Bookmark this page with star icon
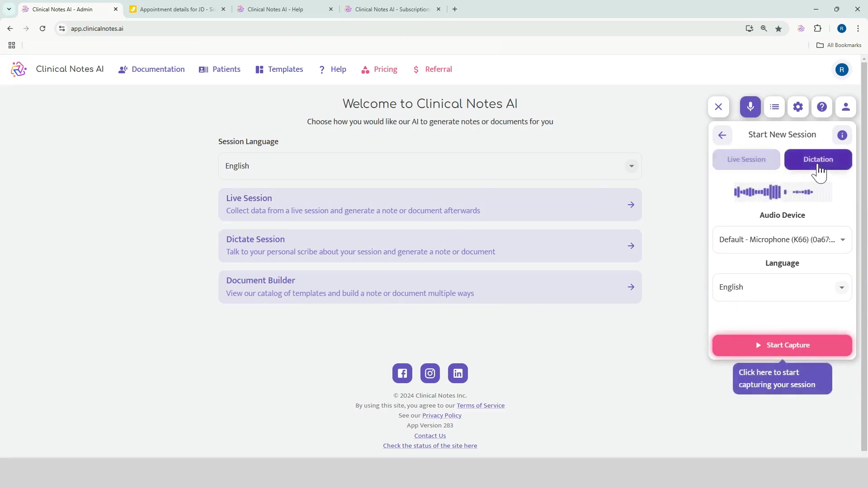 click(x=778, y=28)
